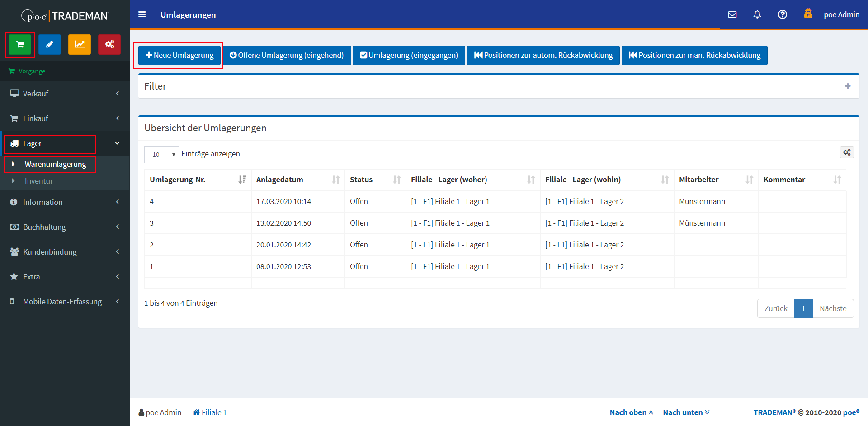
Task: Show Umlagerung (eingegangen) list
Action: (x=409, y=55)
